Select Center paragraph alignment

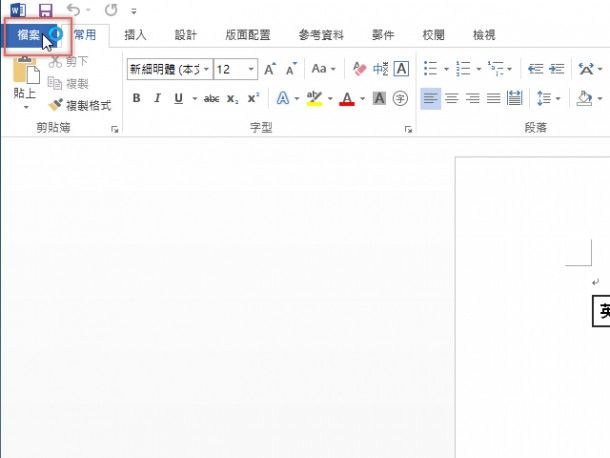tap(451, 98)
